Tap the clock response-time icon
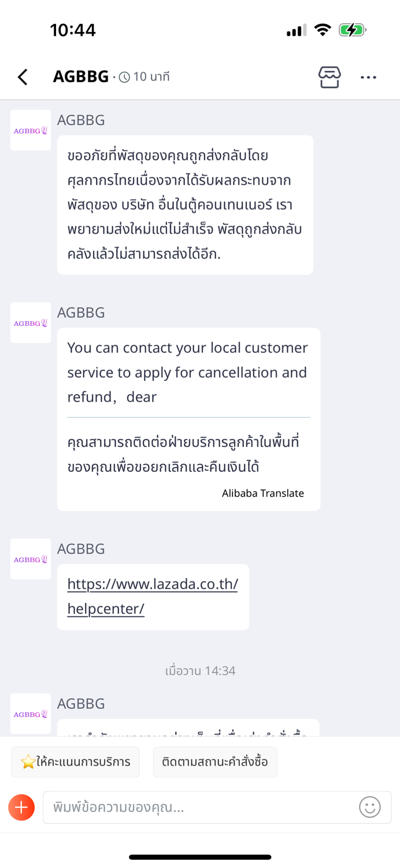The width and height of the screenshot is (400, 868). click(124, 77)
